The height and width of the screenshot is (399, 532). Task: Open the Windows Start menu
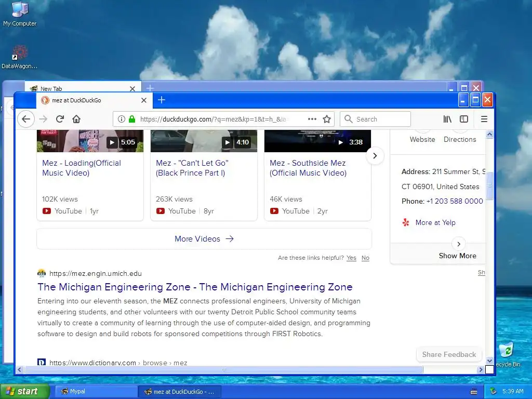click(x=24, y=391)
